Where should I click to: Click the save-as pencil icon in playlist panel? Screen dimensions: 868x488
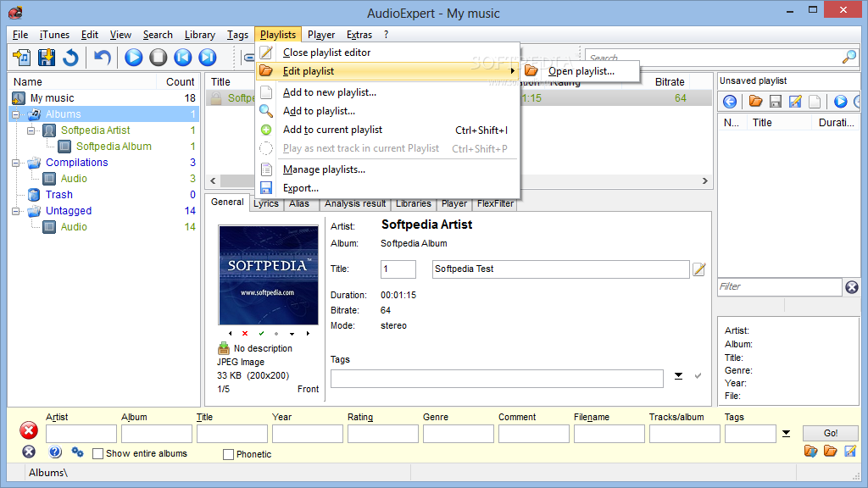click(795, 102)
